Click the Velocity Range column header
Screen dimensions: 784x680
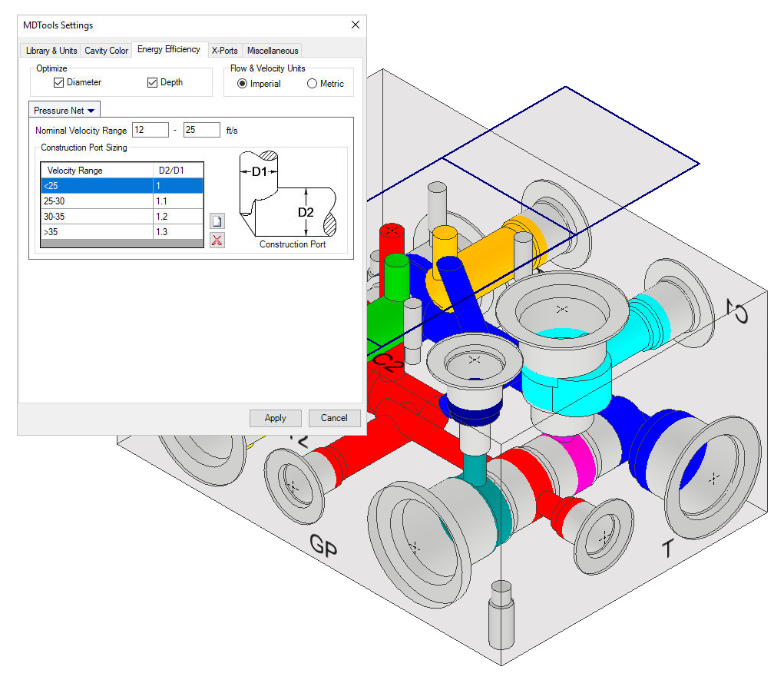(x=97, y=171)
